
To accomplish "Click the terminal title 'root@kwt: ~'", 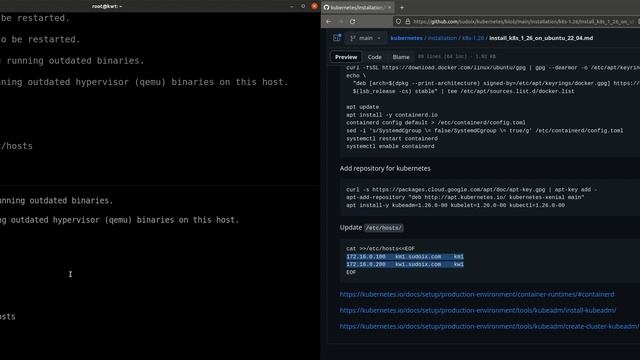I will click(x=107, y=6).
